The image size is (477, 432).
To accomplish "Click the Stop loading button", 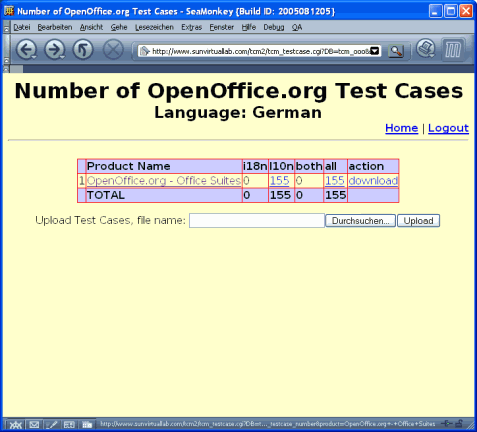I will (x=113, y=50).
